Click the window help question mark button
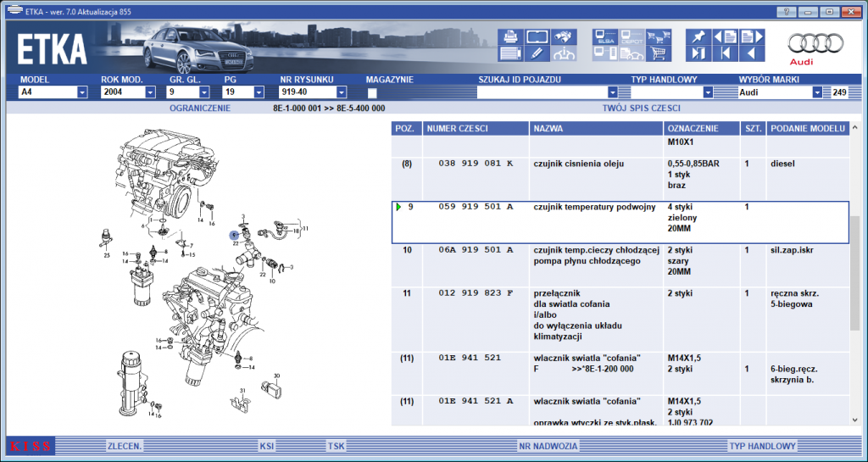 [x=787, y=11]
